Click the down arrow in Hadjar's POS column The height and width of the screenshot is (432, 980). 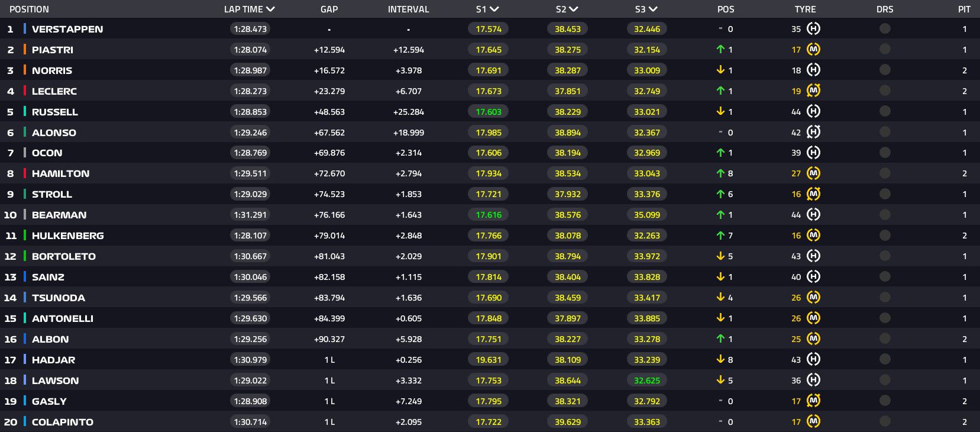tap(720, 360)
